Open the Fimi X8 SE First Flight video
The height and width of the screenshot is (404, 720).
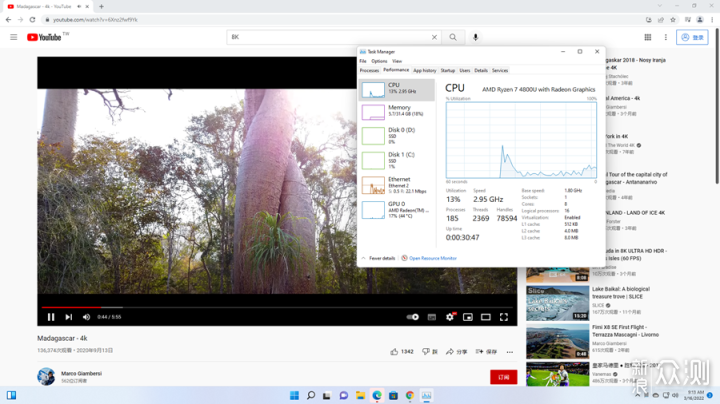point(557,341)
